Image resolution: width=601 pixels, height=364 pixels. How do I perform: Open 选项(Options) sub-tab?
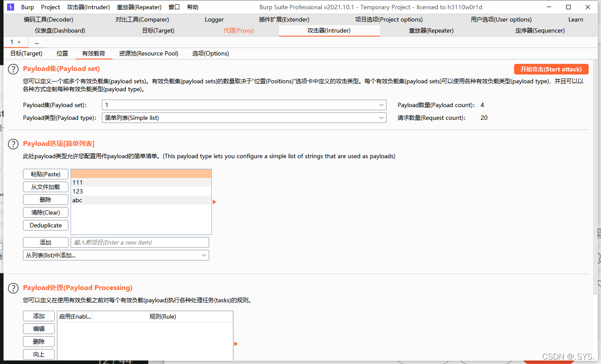pyautogui.click(x=210, y=53)
